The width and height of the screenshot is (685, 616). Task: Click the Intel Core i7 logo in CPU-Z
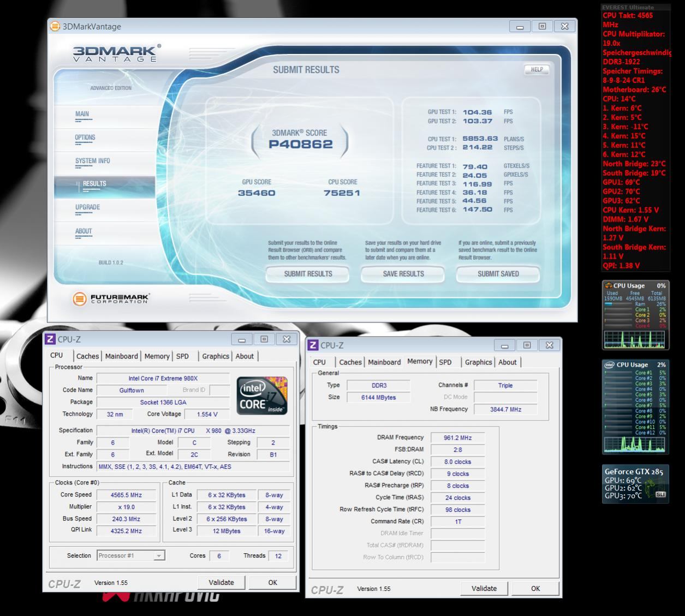point(263,395)
